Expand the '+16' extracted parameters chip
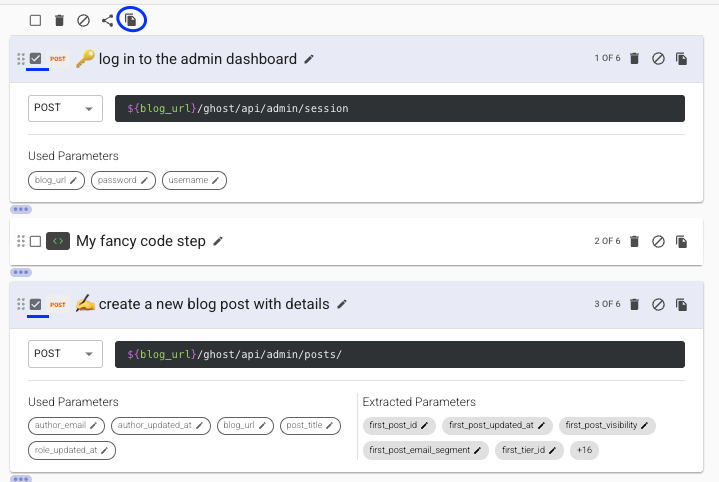 584,451
